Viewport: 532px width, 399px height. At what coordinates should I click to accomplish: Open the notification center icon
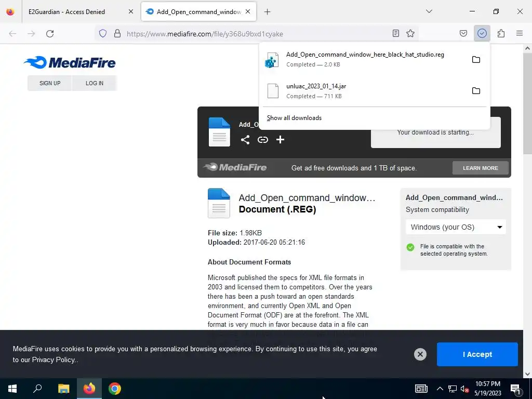(x=515, y=389)
